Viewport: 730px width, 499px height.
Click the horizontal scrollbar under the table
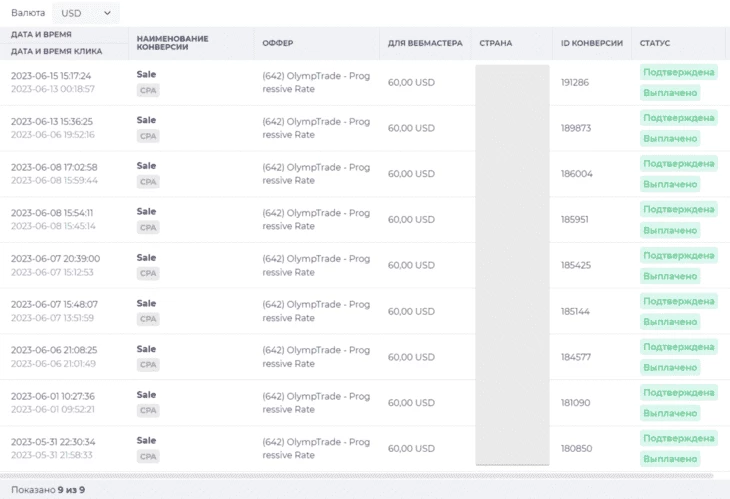pos(357,476)
